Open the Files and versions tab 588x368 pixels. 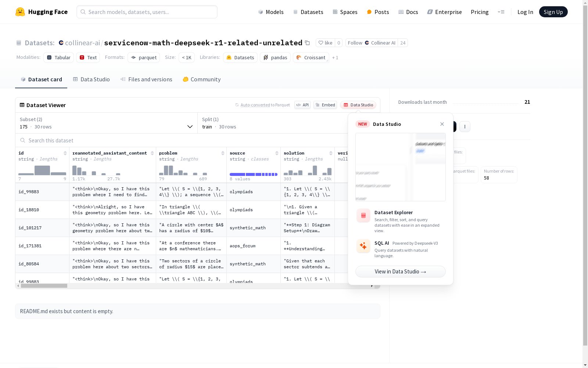pyautogui.click(x=146, y=79)
